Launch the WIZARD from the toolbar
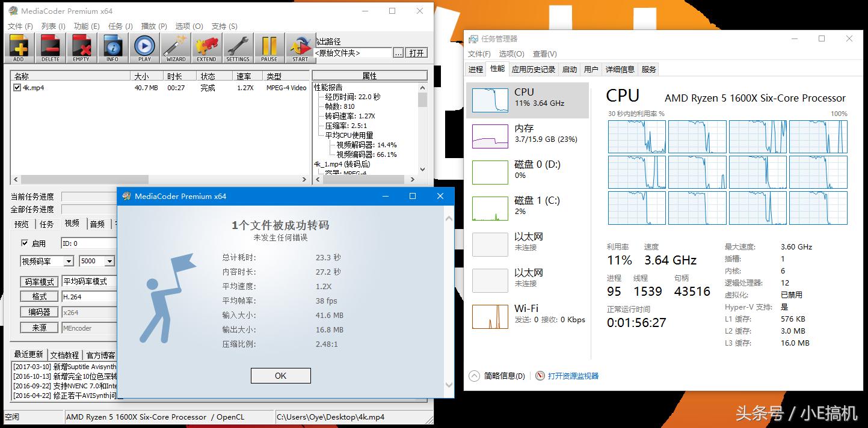This screenshot has width=868, height=428. point(175,47)
